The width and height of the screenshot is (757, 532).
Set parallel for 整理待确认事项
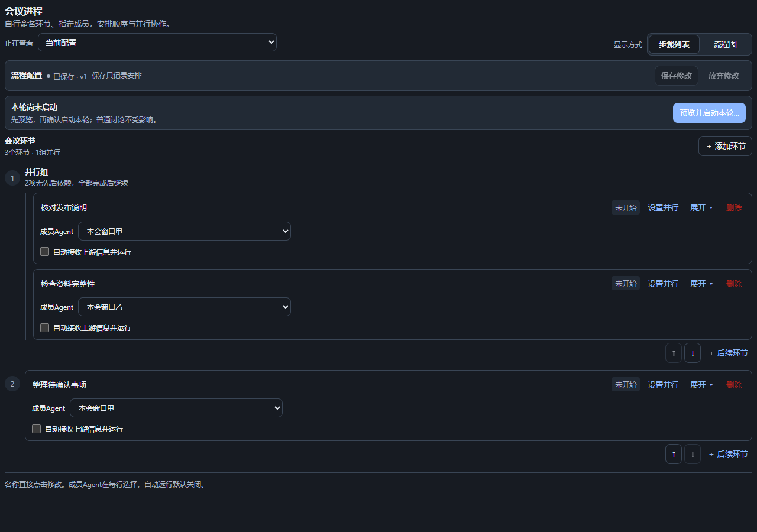pyautogui.click(x=663, y=384)
